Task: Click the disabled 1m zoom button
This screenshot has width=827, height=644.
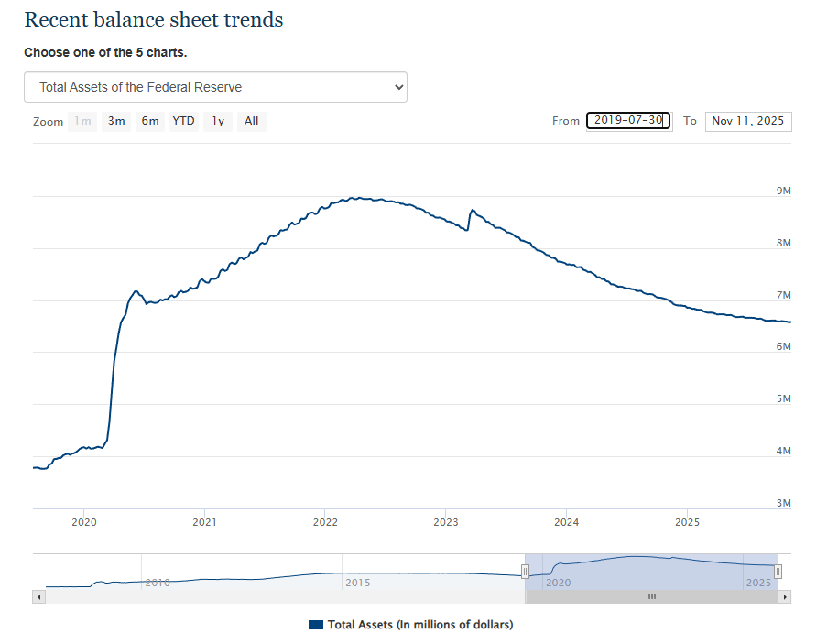Action: click(82, 121)
